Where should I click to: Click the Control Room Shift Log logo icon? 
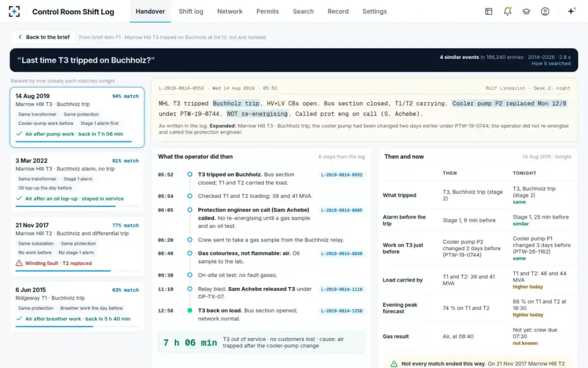tap(15, 11)
